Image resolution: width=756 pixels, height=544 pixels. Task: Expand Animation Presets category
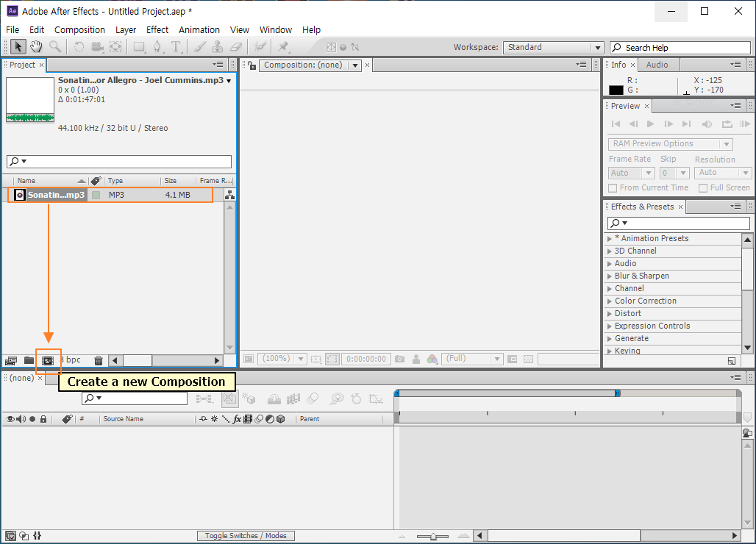610,238
